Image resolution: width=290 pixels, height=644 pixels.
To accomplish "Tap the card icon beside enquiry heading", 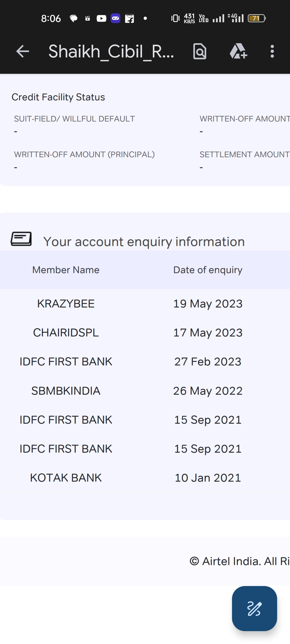I will [21, 239].
